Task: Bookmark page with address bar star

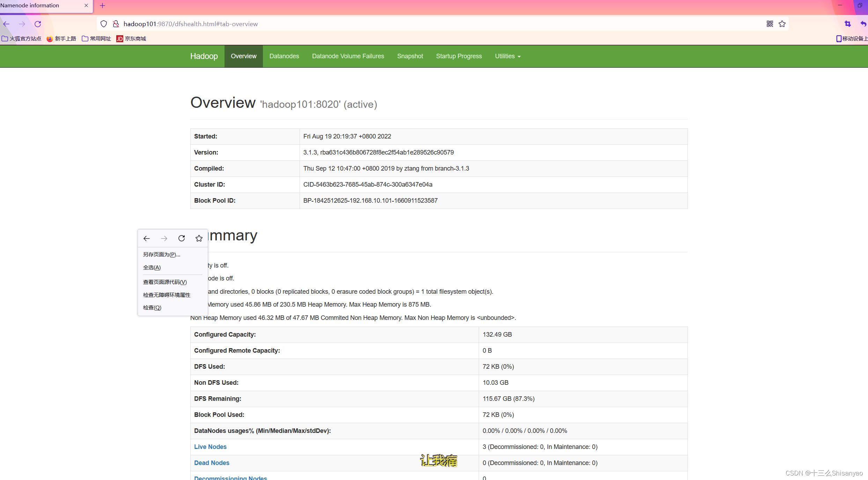Action: point(782,24)
